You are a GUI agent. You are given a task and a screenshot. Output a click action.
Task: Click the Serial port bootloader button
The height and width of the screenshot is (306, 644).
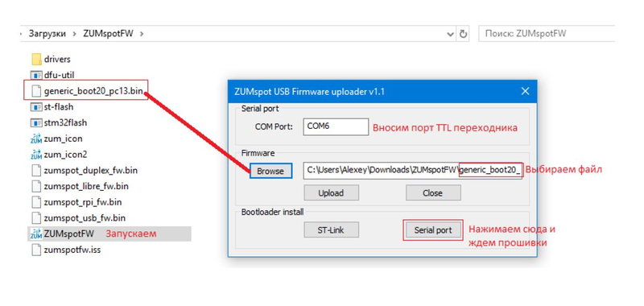pyautogui.click(x=433, y=230)
